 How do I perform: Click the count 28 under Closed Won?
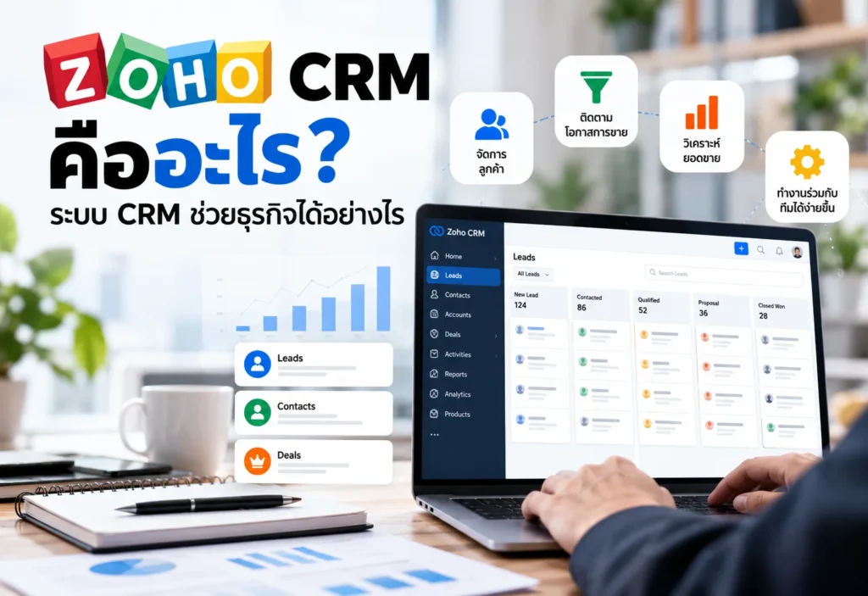pos(764,315)
